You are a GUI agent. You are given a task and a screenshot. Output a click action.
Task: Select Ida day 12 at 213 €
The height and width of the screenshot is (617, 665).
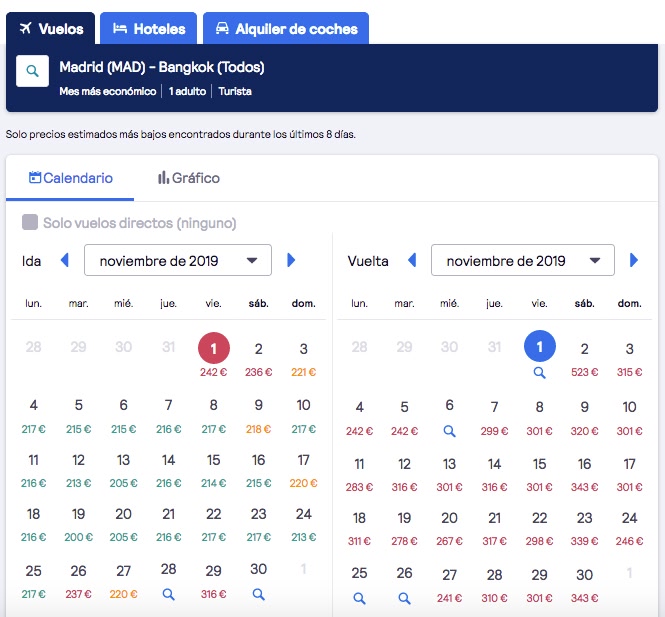78,471
